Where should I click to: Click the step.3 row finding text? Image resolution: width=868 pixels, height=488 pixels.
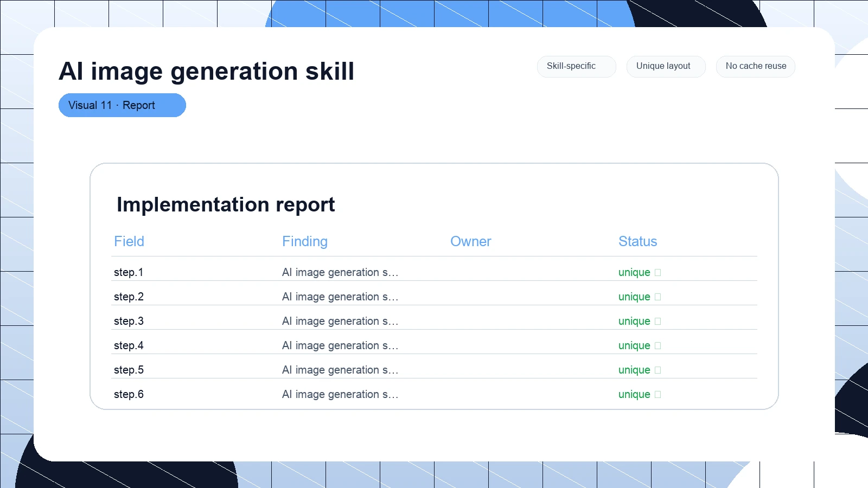coord(340,321)
